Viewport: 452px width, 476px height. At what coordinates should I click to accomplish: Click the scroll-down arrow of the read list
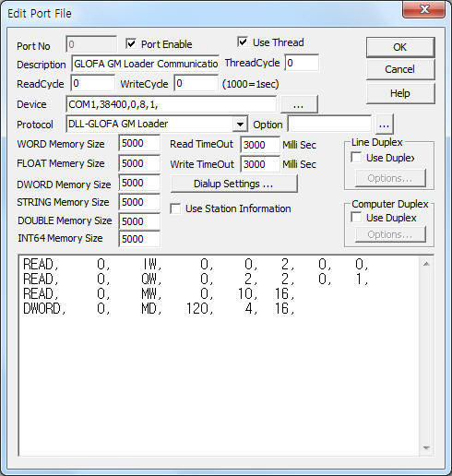pyautogui.click(x=426, y=447)
